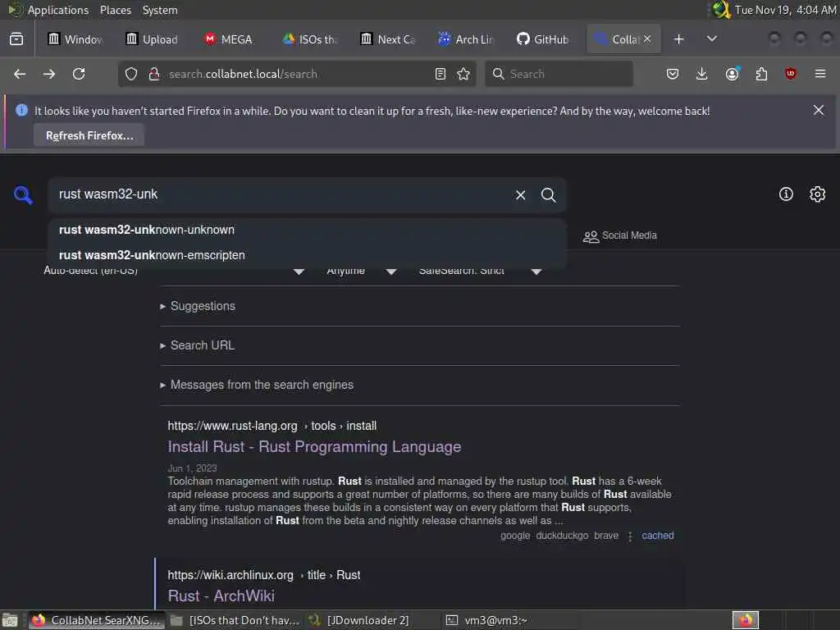Image resolution: width=840 pixels, height=630 pixels.
Task: Click the Firefox Search box
Action: [x=559, y=74]
